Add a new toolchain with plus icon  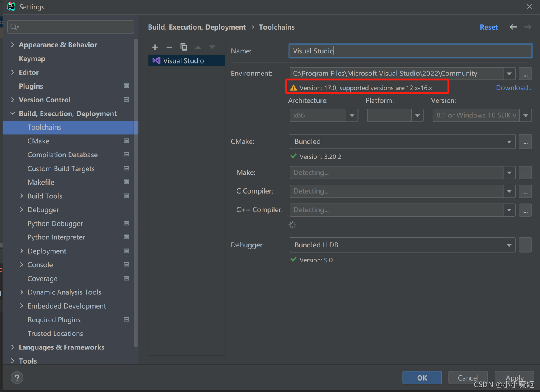point(155,47)
